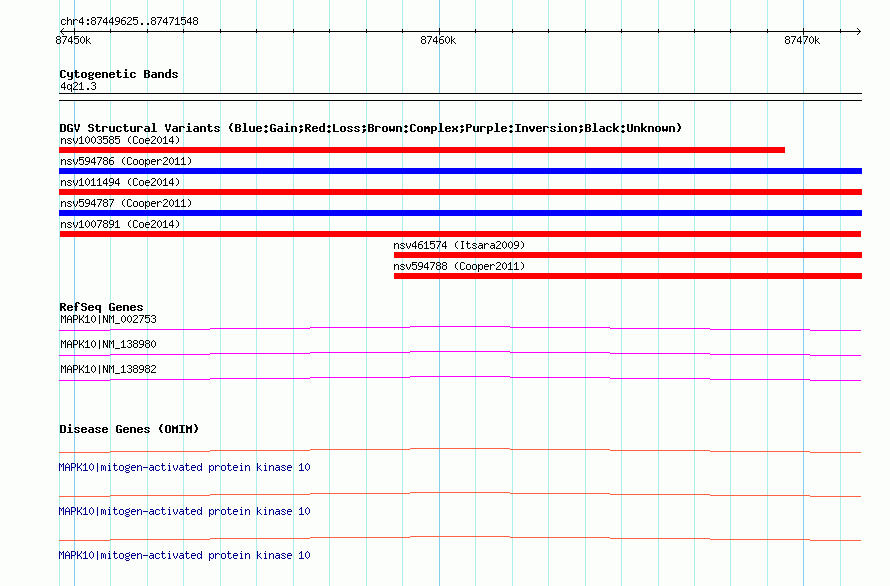Click the 87460k ruler tick label
The height and width of the screenshot is (586, 890).
tap(438, 40)
